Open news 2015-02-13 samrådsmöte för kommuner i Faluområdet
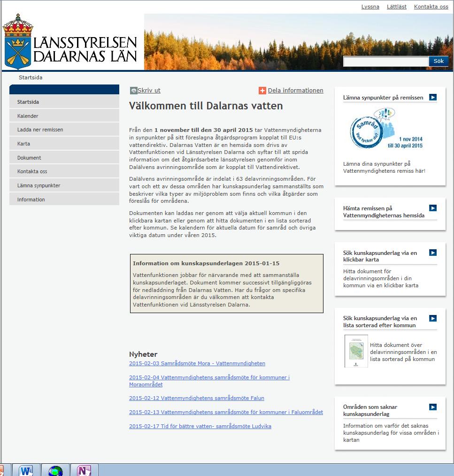454x476 pixels. (x=226, y=412)
